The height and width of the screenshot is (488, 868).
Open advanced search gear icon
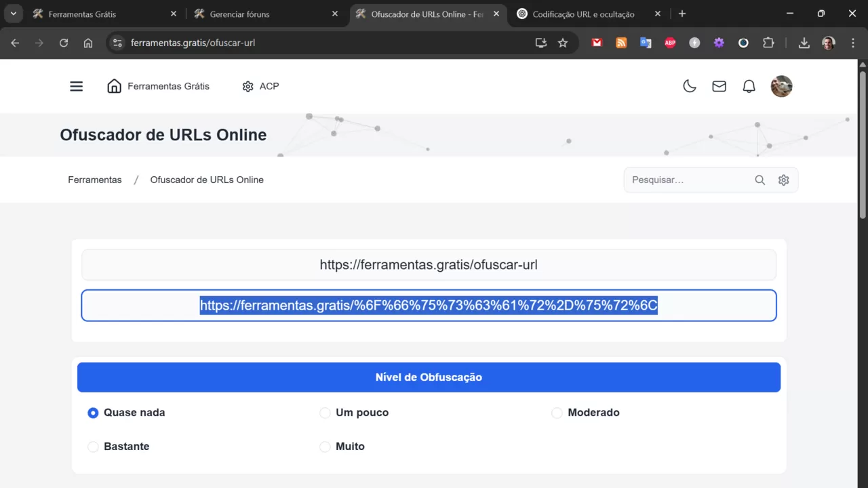[x=784, y=180]
